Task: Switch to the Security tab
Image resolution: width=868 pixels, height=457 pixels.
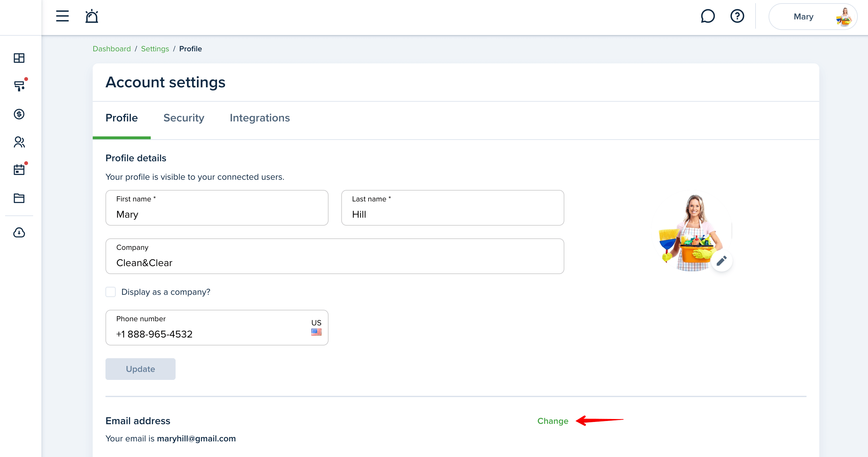Action: (x=184, y=118)
